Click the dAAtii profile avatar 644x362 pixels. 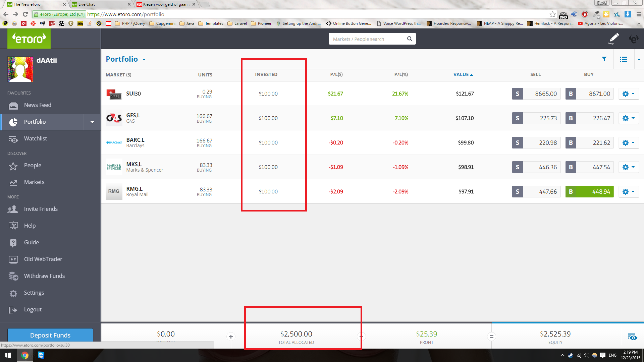(20, 69)
